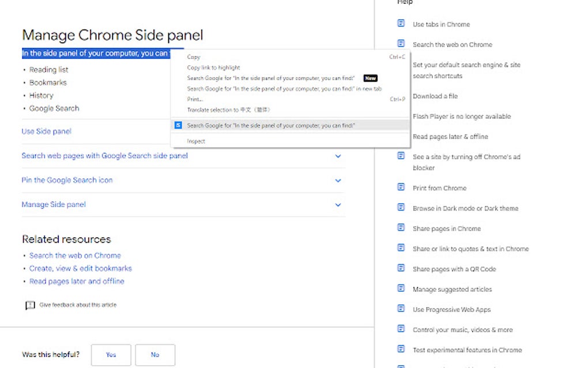Open the Use Side panel section link
Image resolution: width=588 pixels, height=368 pixels.
pyautogui.click(x=47, y=132)
